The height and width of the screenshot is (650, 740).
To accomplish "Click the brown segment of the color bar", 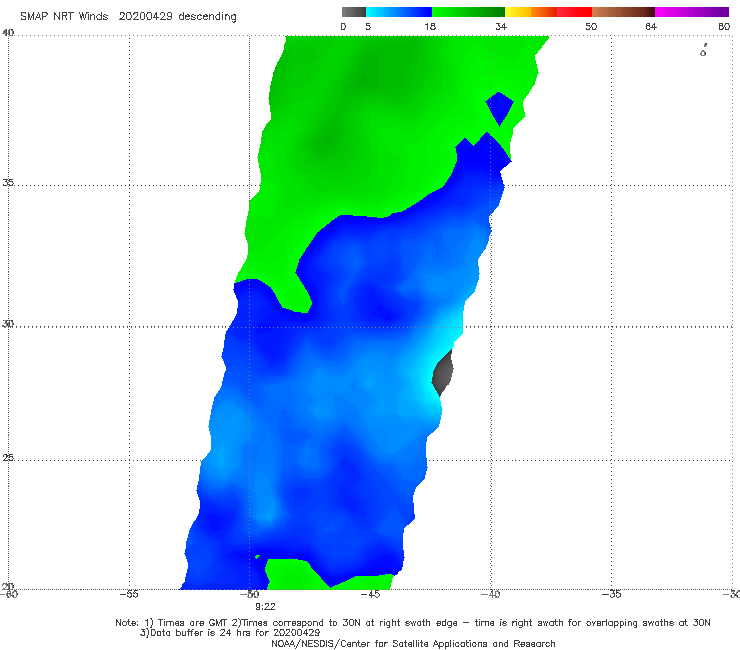I will click(623, 12).
